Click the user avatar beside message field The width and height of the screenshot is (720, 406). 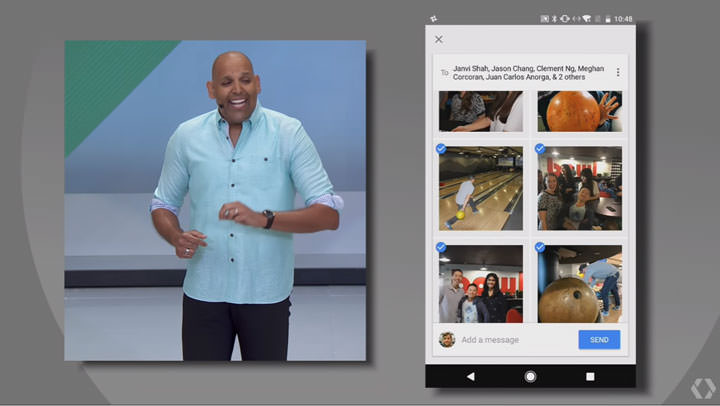pos(447,339)
